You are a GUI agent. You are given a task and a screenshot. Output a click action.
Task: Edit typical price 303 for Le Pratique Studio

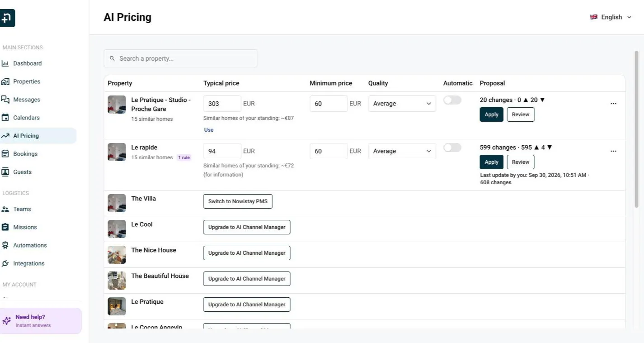(222, 104)
